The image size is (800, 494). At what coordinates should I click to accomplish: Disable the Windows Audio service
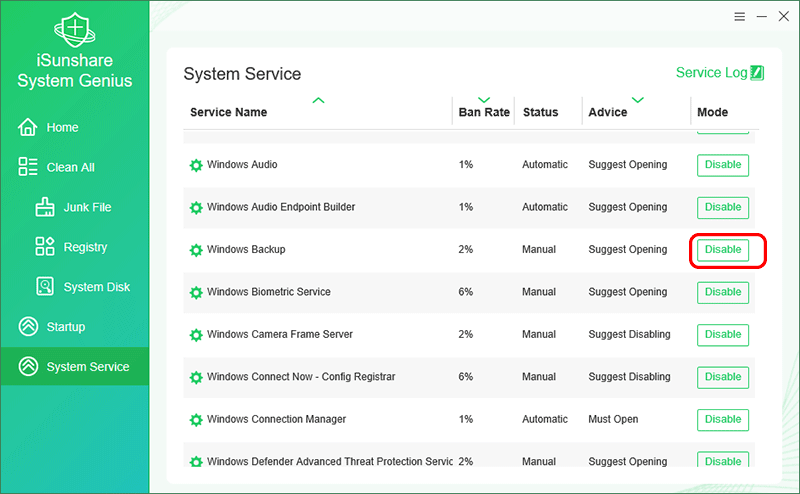[x=722, y=165]
